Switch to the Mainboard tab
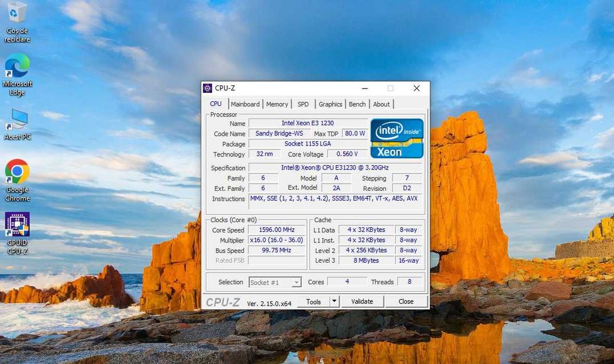 (245, 104)
